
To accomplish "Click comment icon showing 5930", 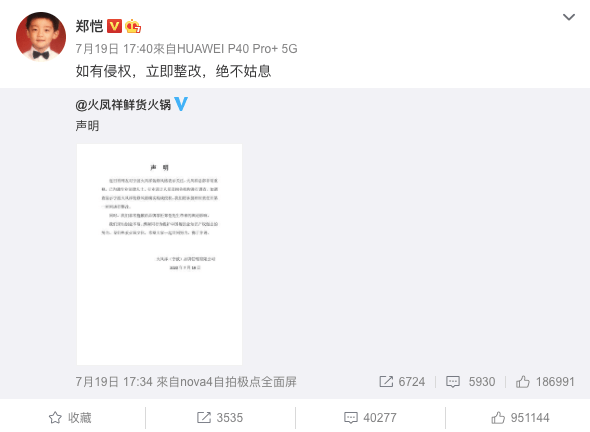I will tap(470, 382).
